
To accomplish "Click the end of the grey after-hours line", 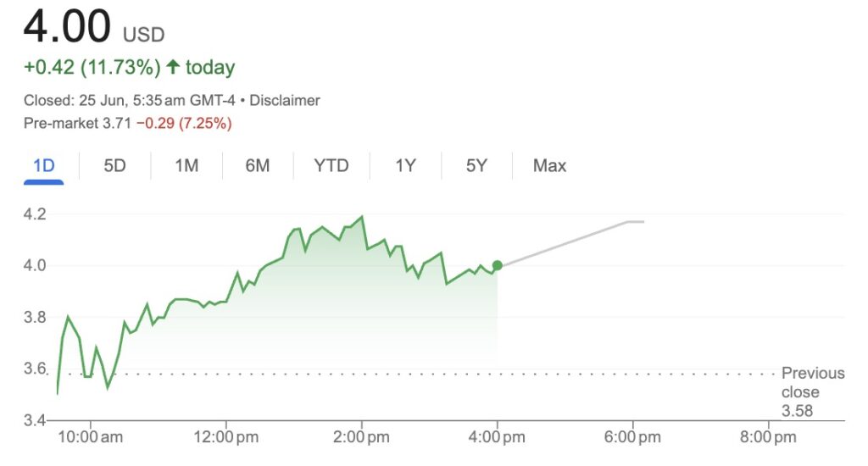I will tap(643, 222).
